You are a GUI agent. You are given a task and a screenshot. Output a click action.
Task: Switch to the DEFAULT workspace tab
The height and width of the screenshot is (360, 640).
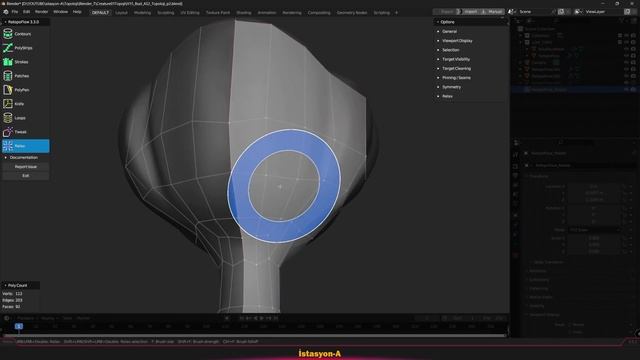point(100,13)
